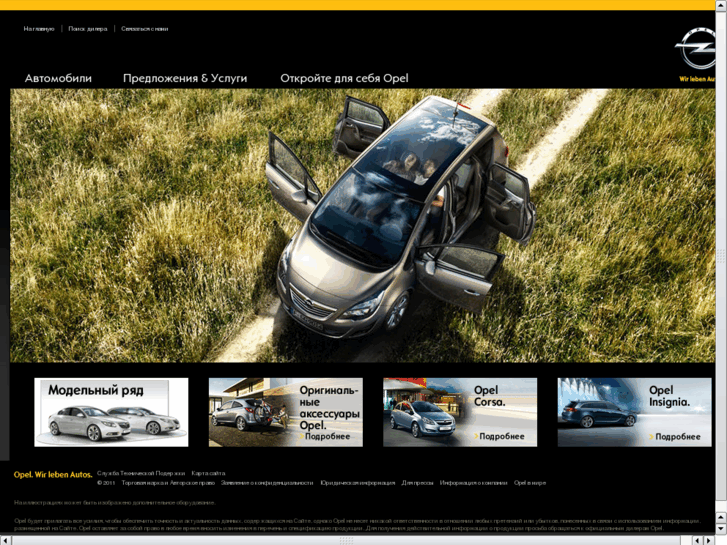Click the Meriva hero image
The image size is (727, 545).
[x=363, y=225]
